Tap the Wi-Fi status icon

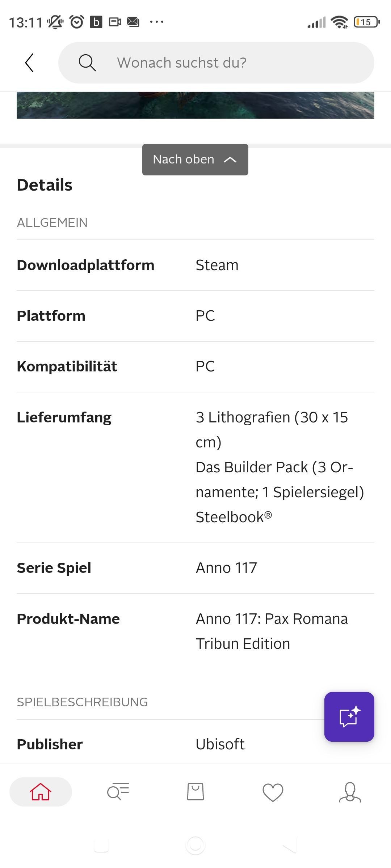[x=339, y=22]
